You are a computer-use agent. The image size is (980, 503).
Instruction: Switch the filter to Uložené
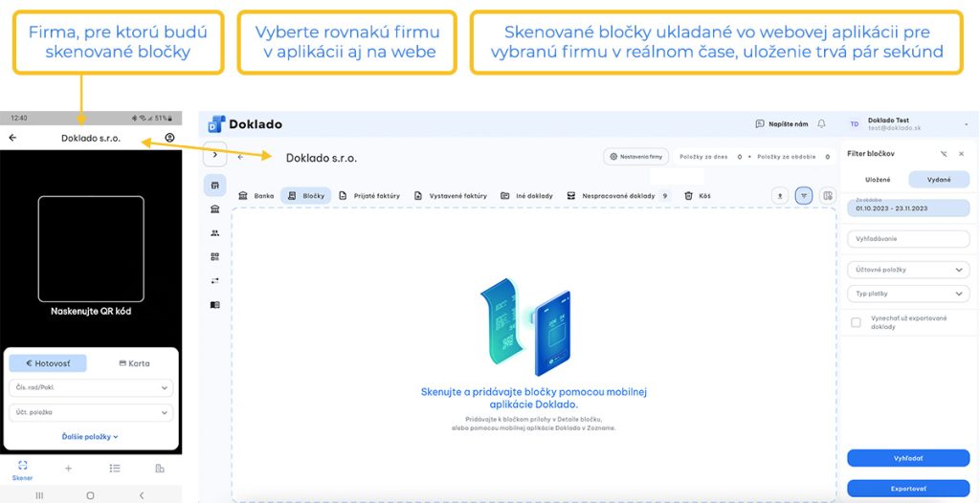pos(879,180)
